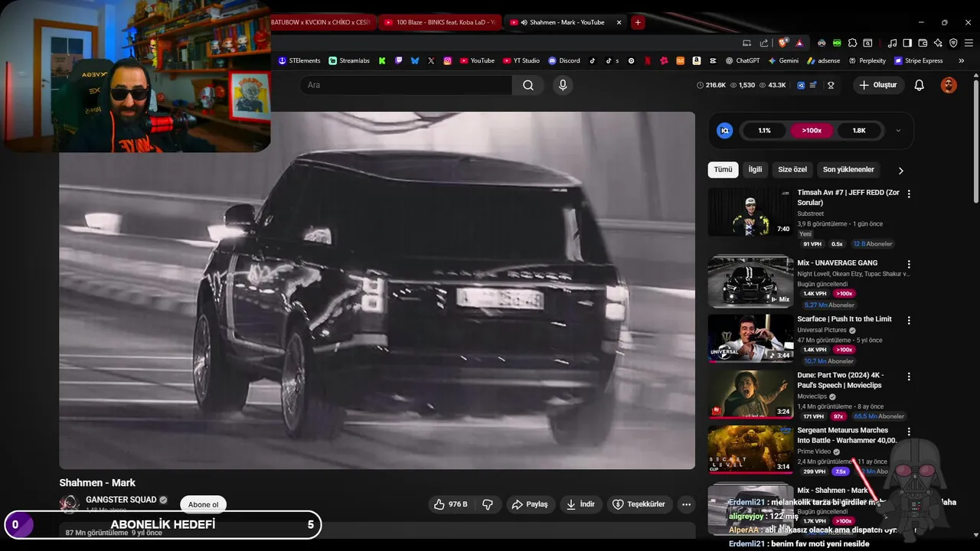Click the İndir download button

(581, 504)
